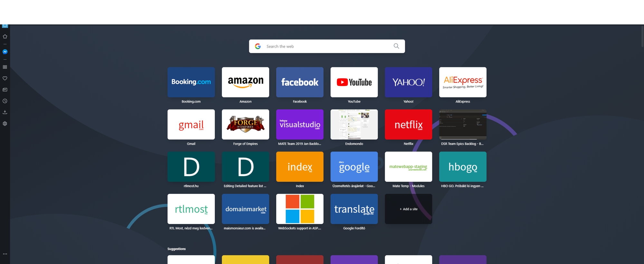Viewport: 644px width, 264px height.
Task: Open the matewebapp-staging Mate Temp tile
Action: 408,167
